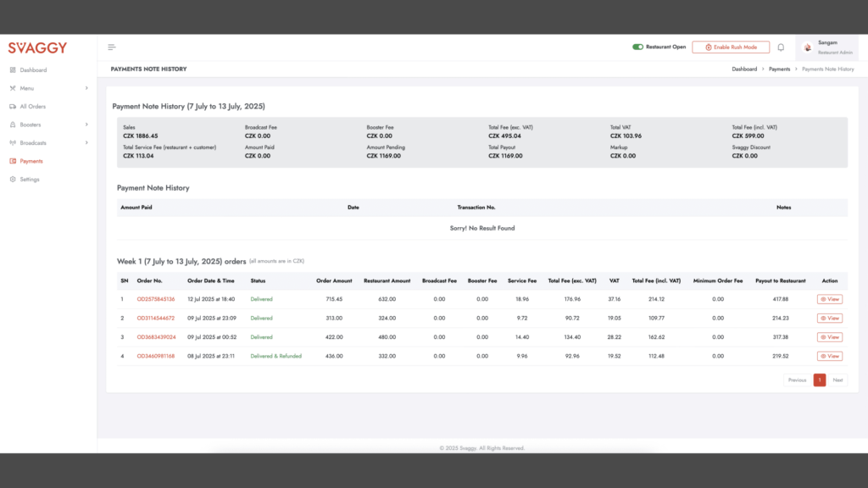868x488 pixels.
Task: Go to Dashboard via breadcrumb
Action: [x=744, y=69]
